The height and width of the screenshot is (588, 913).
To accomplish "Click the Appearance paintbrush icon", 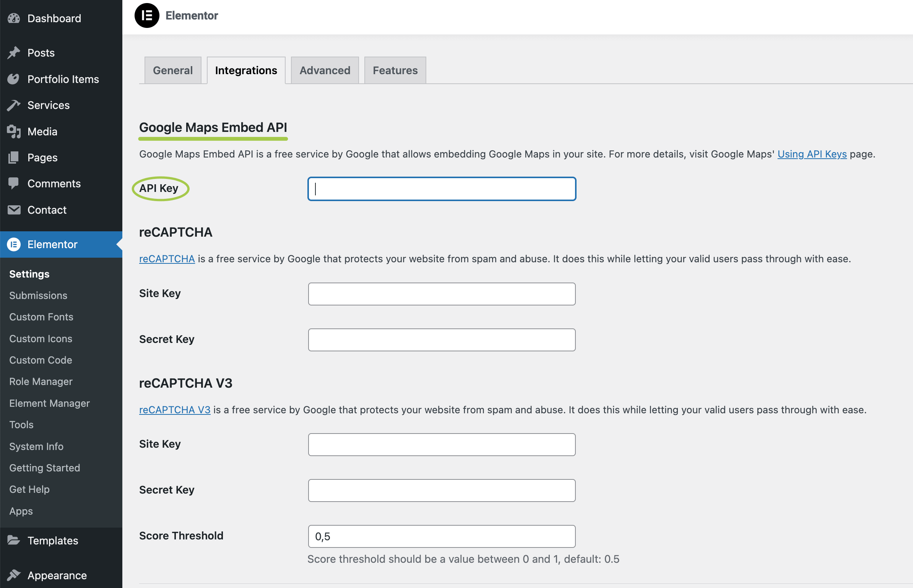I will 14,575.
